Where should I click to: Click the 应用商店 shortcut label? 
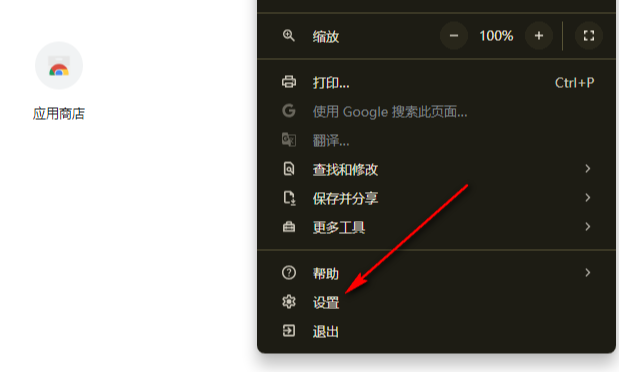tap(59, 114)
